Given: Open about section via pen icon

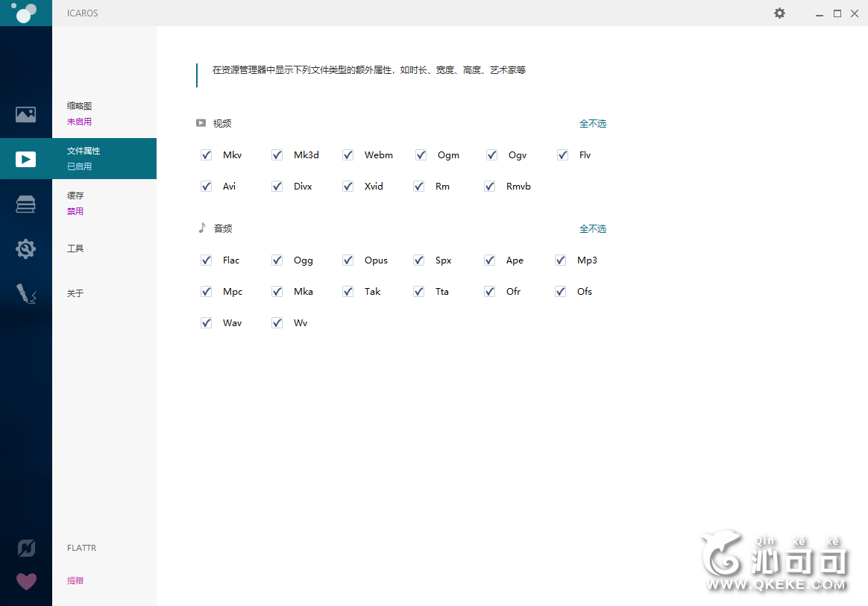Looking at the screenshot, I should (25, 293).
